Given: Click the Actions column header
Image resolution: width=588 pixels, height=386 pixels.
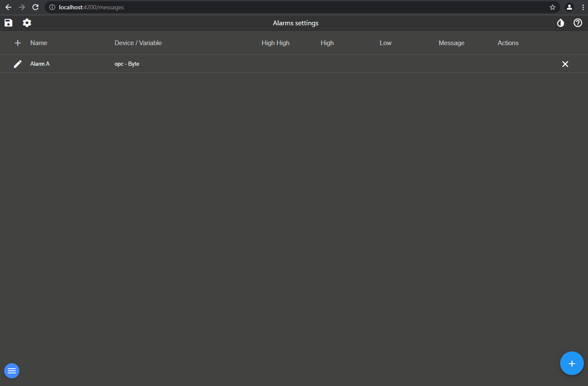Looking at the screenshot, I should pos(508,43).
